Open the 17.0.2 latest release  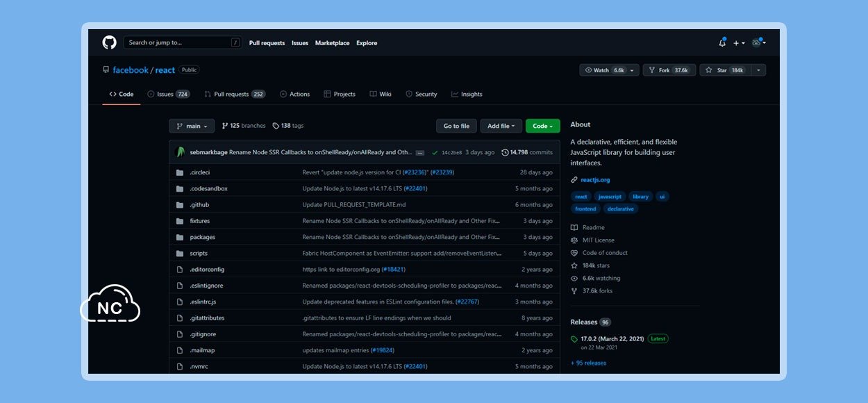(x=612, y=339)
